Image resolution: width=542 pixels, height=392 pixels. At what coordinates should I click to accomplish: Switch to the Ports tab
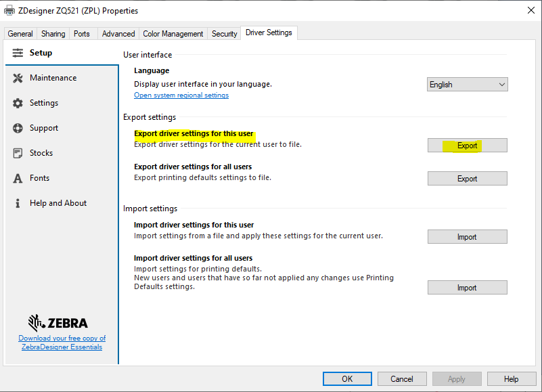click(81, 33)
